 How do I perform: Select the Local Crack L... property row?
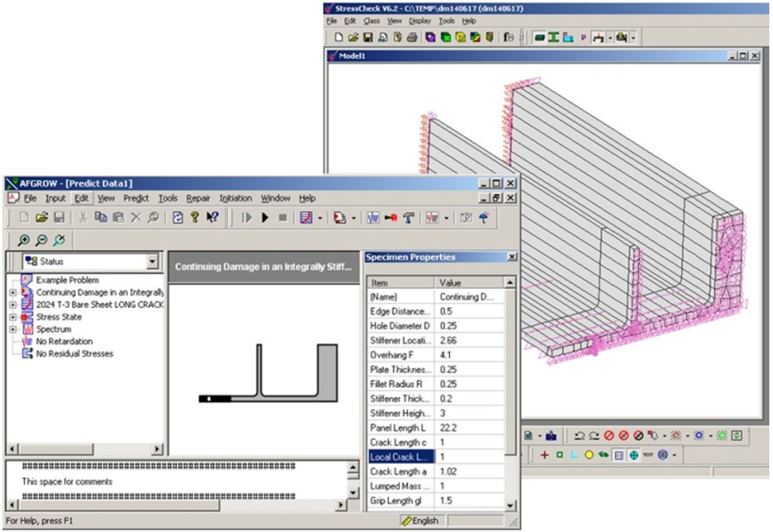(400, 457)
